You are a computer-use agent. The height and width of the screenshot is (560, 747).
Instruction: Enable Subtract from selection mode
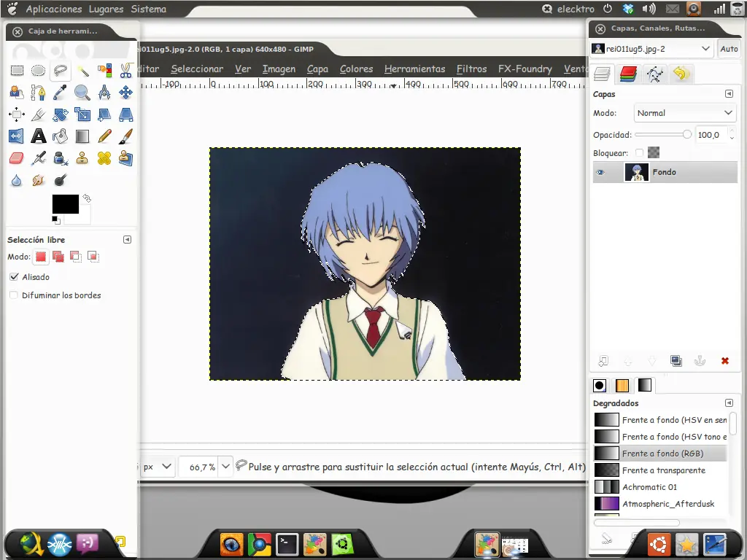pos(75,257)
